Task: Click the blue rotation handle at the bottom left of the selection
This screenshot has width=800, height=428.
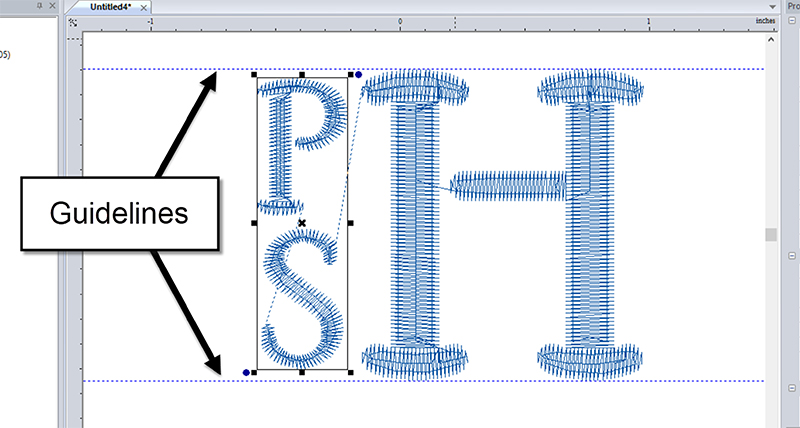Action: coord(246,373)
